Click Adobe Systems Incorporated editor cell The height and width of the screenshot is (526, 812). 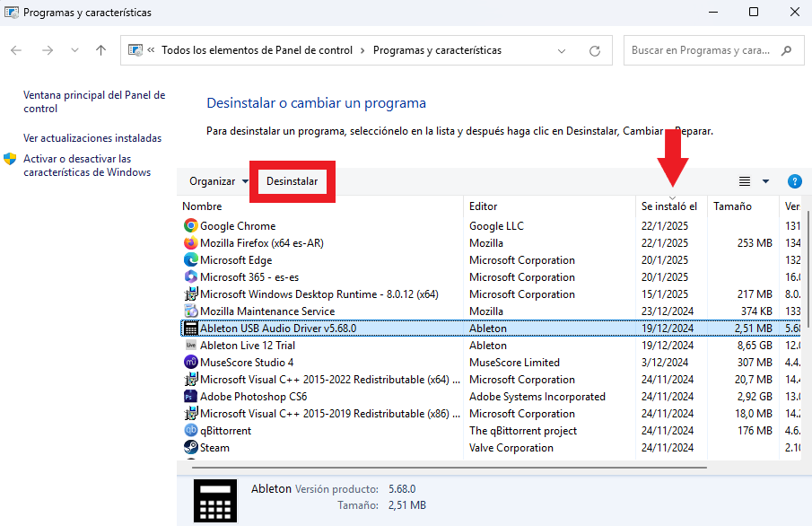tap(537, 397)
